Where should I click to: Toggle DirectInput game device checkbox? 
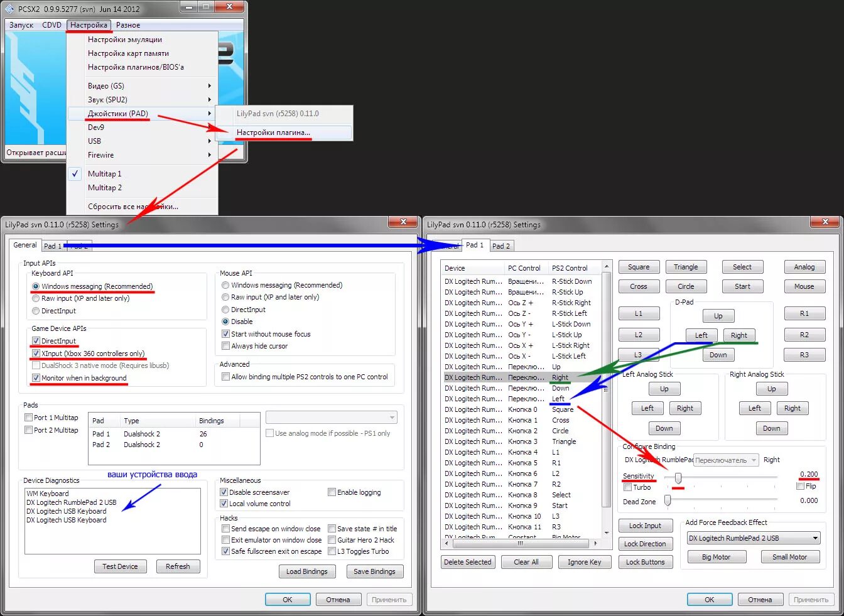click(x=36, y=341)
